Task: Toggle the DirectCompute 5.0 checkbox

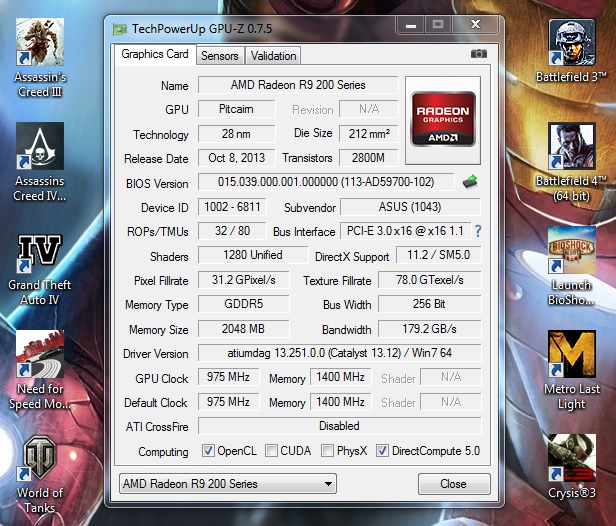Action: tap(382, 451)
